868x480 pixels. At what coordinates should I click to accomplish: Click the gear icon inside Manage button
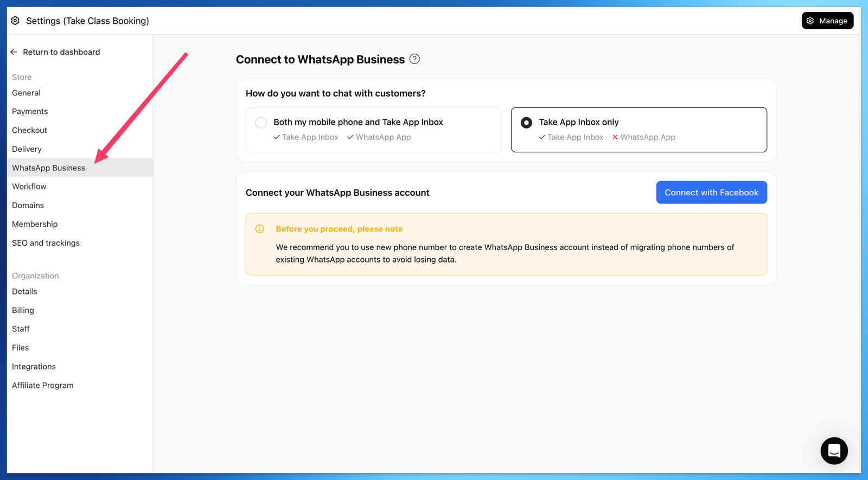(x=810, y=21)
